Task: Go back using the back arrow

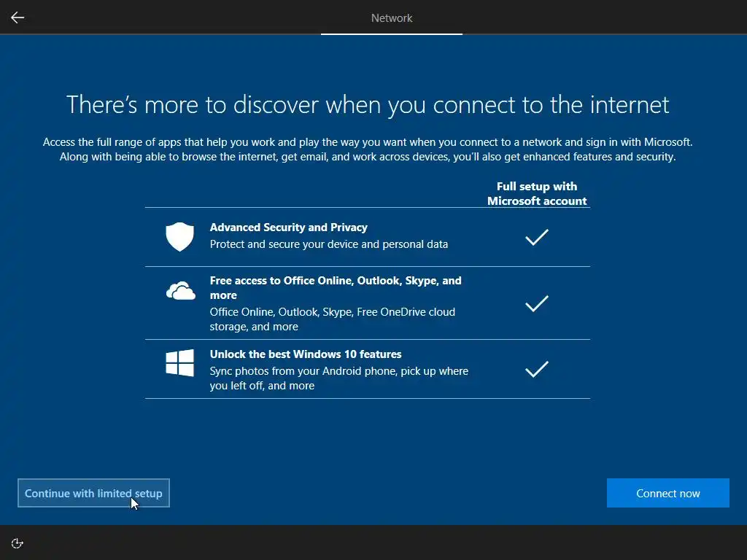Action: (x=18, y=17)
